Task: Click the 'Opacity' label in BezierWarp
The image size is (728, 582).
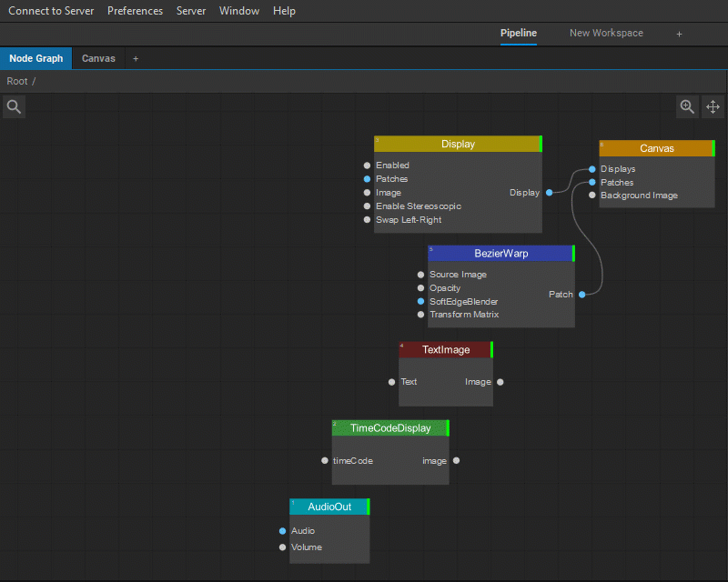Action: click(445, 287)
